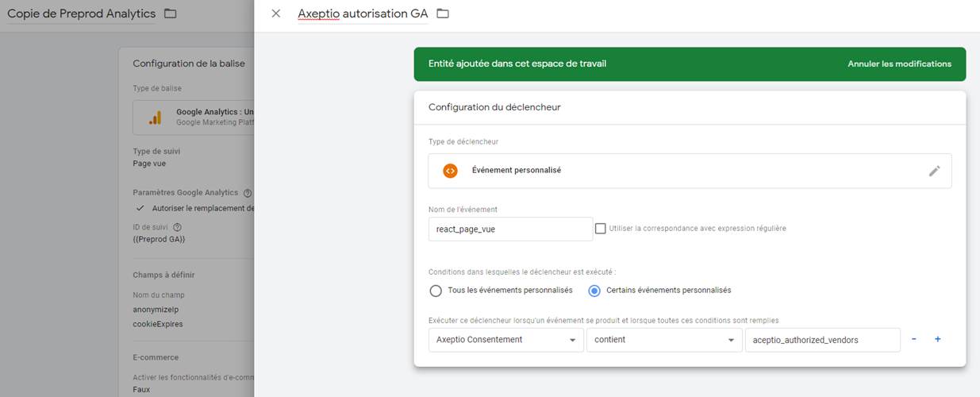Viewport: 980px width, 397px height.
Task: Click folder icon next to Copie de Preprod Analytics
Action: click(x=170, y=13)
